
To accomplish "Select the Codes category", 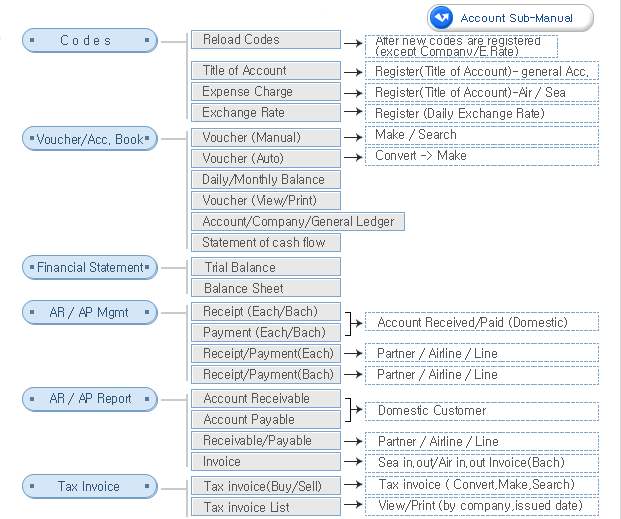I will (x=90, y=40).
